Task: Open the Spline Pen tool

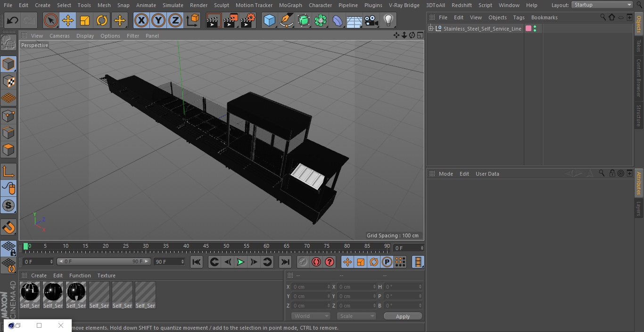Action: click(x=286, y=20)
